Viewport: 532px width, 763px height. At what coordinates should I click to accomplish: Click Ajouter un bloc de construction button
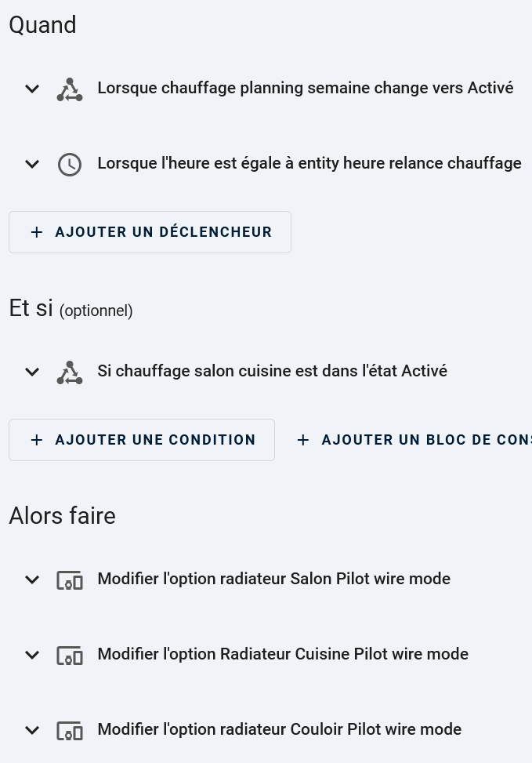[x=414, y=440]
